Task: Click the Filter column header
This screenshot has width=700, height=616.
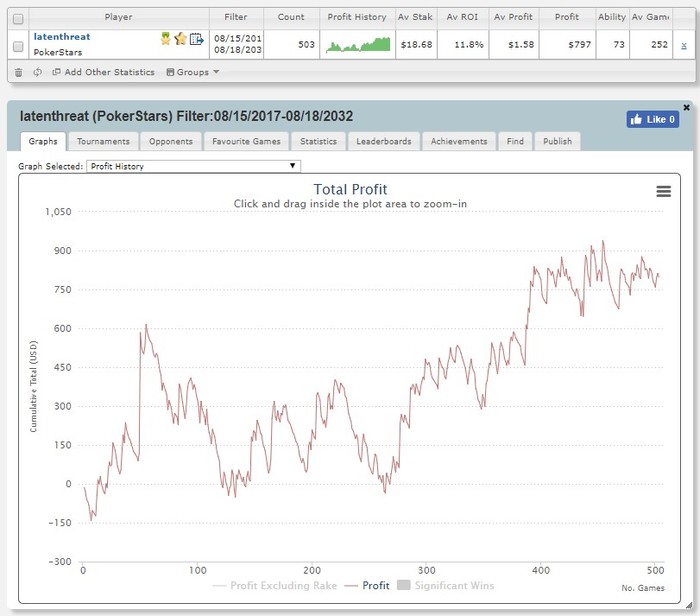Action: [236, 17]
